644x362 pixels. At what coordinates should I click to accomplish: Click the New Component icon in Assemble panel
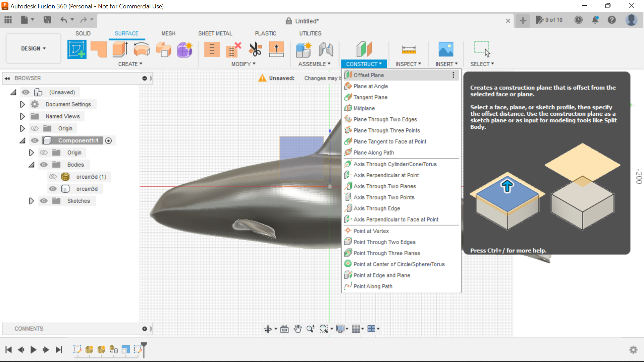304,49
